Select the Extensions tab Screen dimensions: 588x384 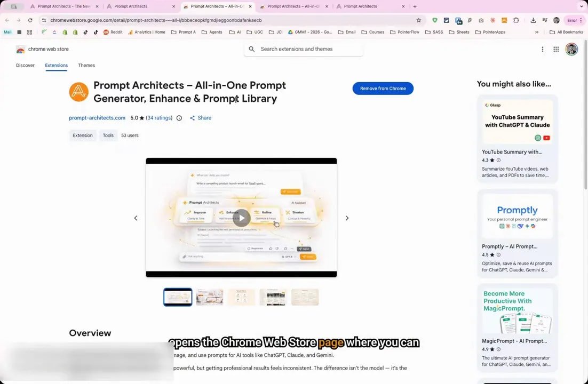[x=56, y=65]
